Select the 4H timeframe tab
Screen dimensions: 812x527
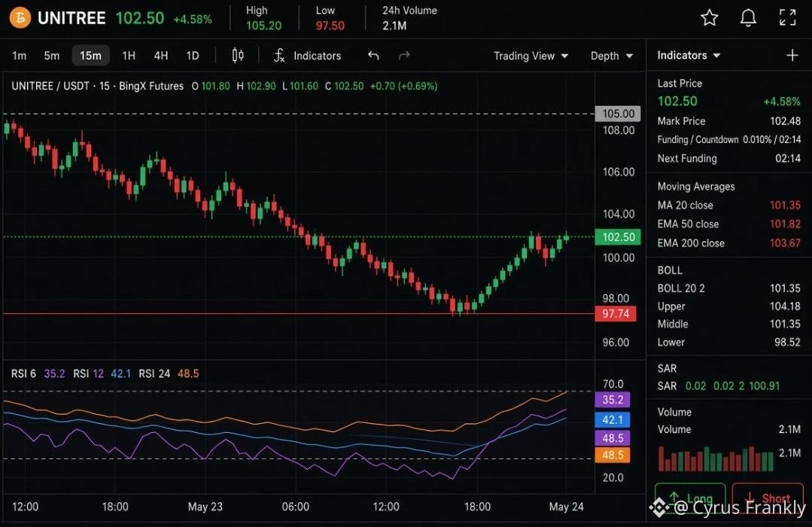pos(160,56)
